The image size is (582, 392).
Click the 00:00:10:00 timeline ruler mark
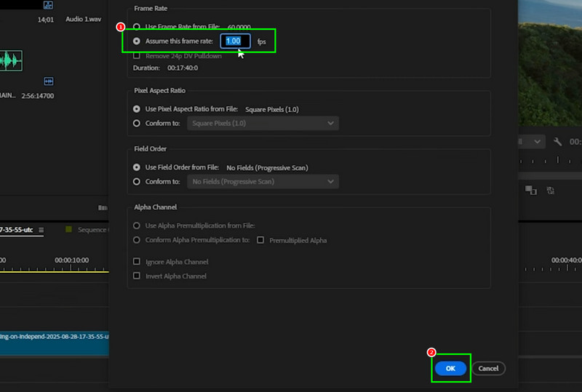coord(71,260)
